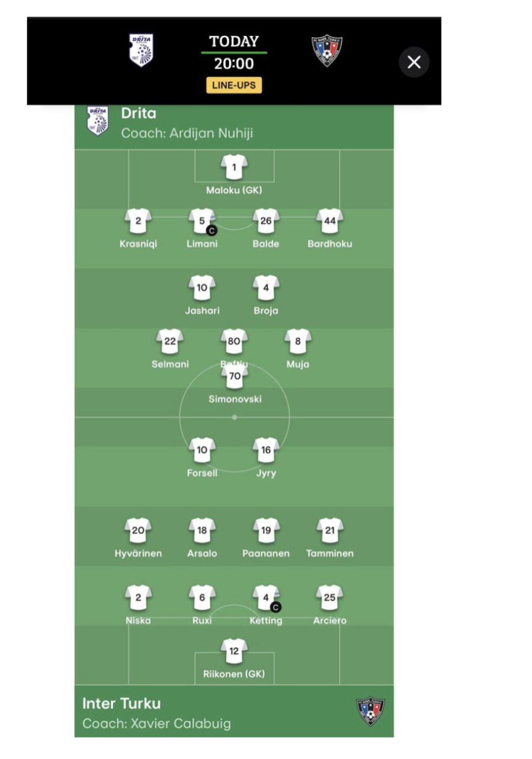The image size is (532, 759).
Task: Click the Inter Turku crest in the footer
Action: tap(371, 712)
